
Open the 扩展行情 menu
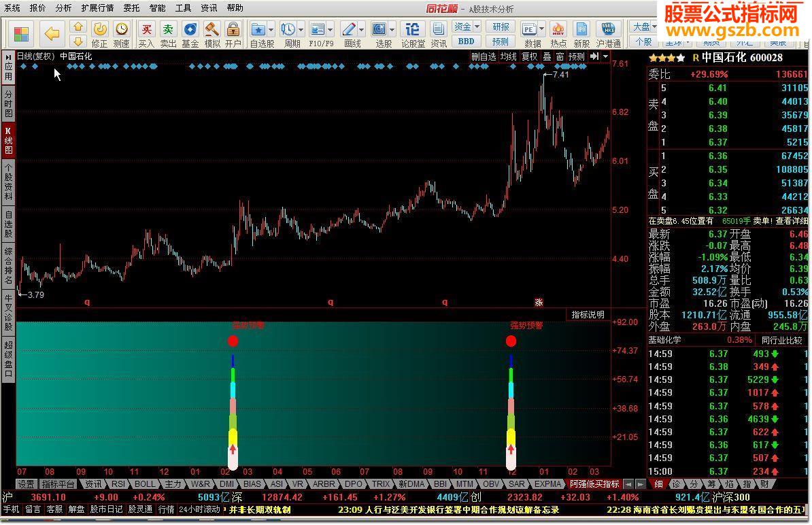(x=97, y=8)
